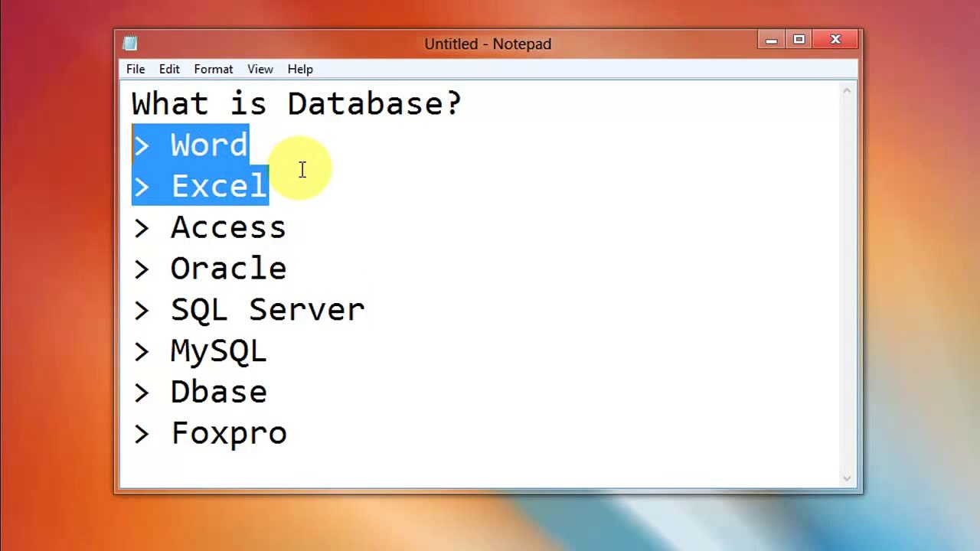Click on the 'SQL Server' text
The image size is (980, 551).
click(x=268, y=310)
